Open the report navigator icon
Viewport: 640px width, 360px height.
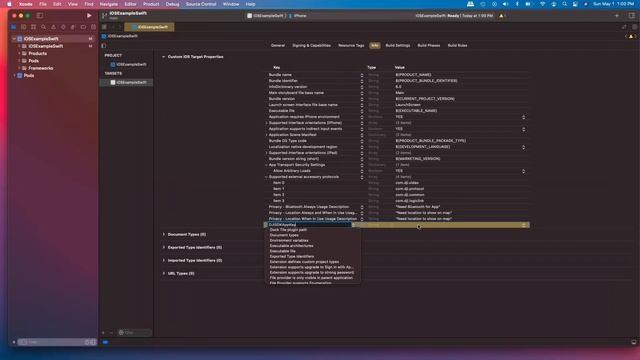(93, 27)
